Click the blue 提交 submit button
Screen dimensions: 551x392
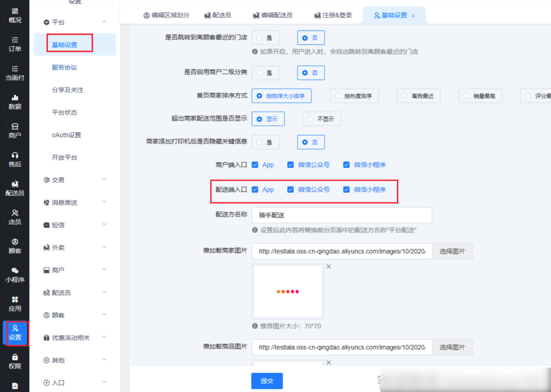click(267, 381)
